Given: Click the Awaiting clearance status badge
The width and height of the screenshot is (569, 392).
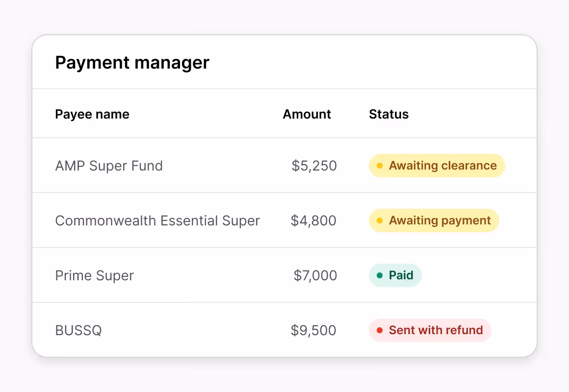Looking at the screenshot, I should point(437,166).
